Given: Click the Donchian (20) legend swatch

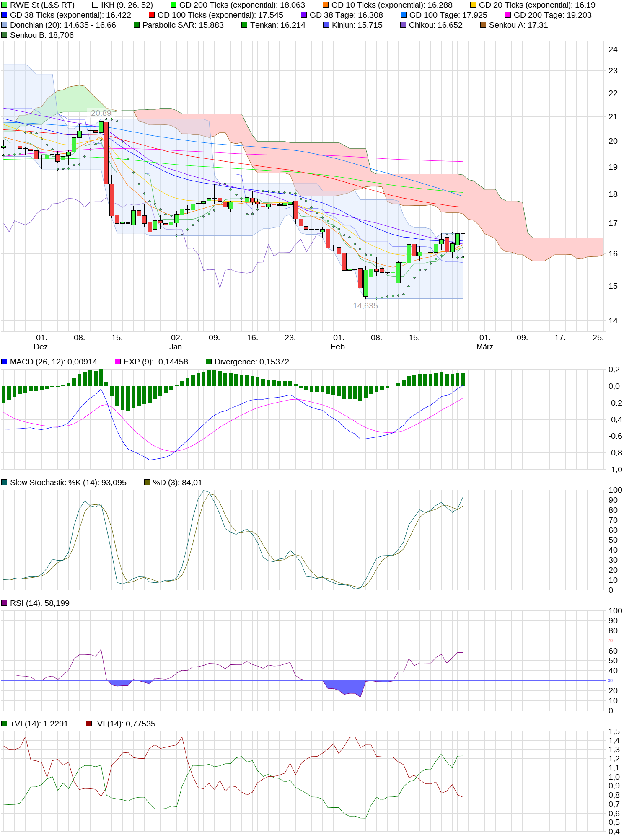Looking at the screenshot, I should (4, 25).
